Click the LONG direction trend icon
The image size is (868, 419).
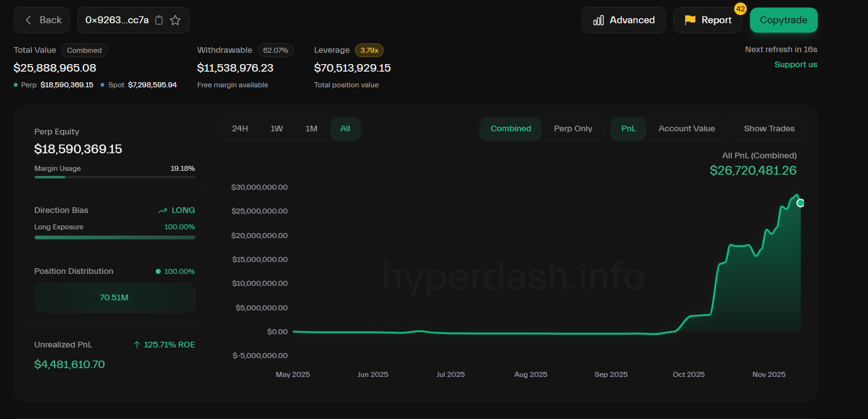click(x=163, y=210)
